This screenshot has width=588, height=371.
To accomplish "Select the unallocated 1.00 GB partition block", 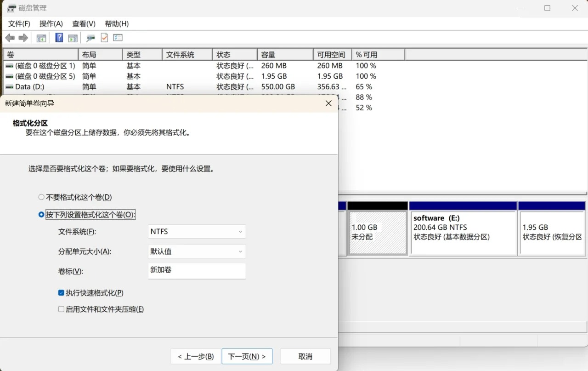I will pyautogui.click(x=377, y=232).
